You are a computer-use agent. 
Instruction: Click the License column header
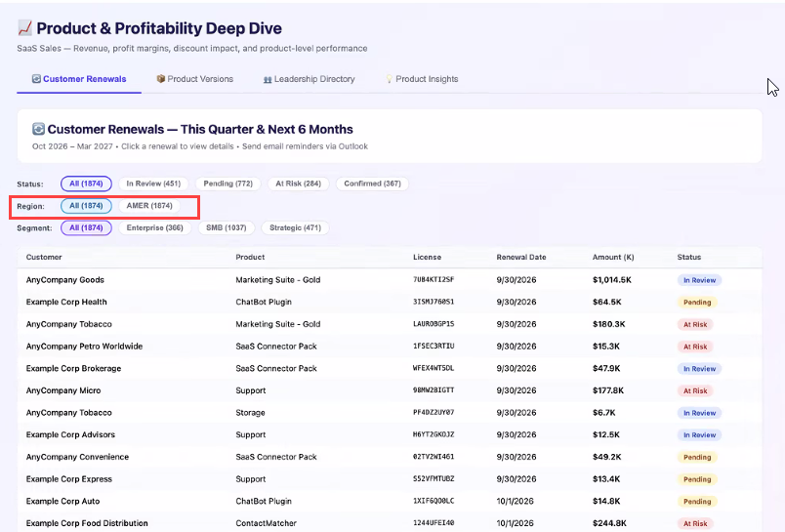[427, 257]
